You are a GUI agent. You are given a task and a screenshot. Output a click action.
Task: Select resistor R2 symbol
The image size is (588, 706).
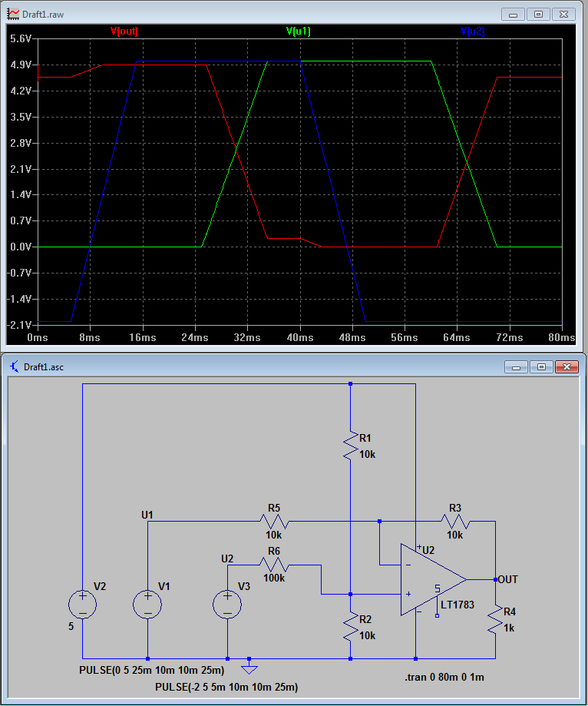click(x=351, y=626)
